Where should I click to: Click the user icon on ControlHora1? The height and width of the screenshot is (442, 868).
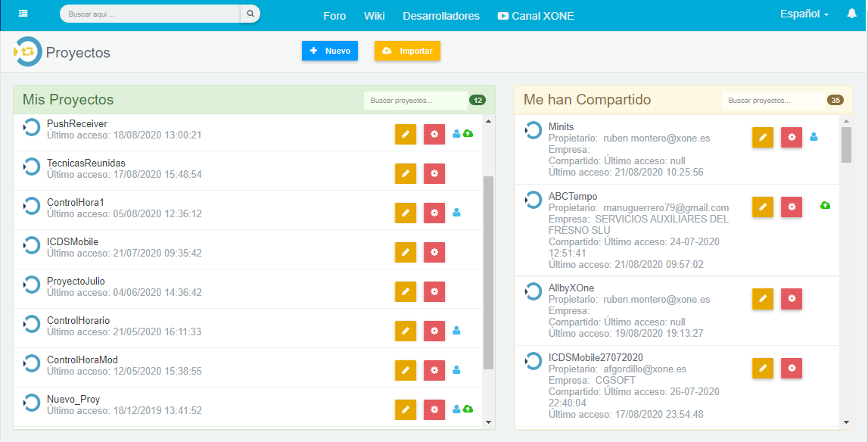[456, 212]
